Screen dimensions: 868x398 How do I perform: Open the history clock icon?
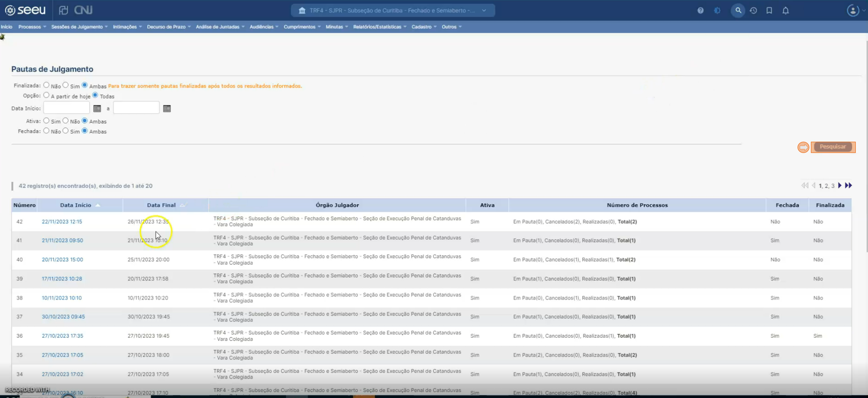tap(753, 10)
